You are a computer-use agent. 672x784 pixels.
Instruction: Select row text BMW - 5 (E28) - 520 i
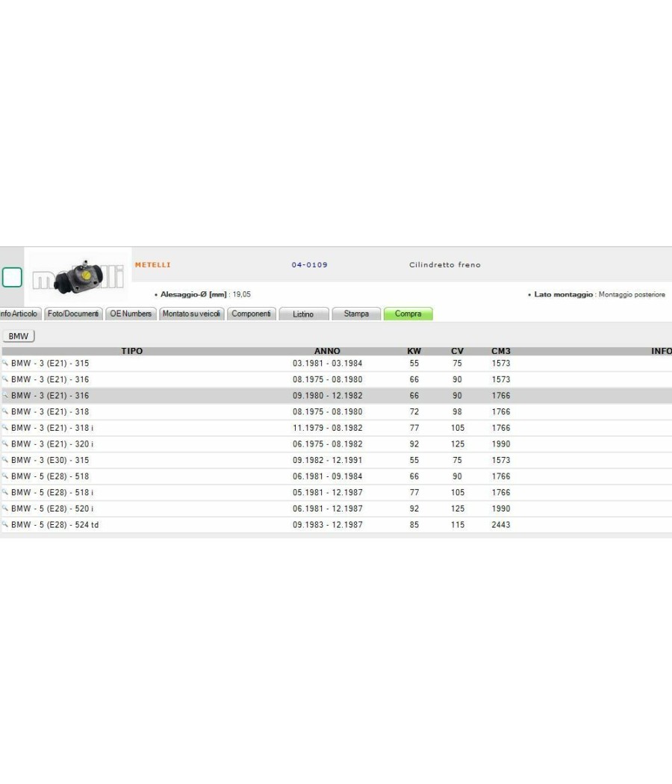pos(52,508)
